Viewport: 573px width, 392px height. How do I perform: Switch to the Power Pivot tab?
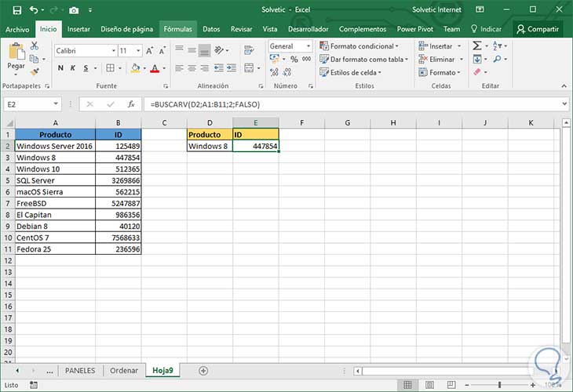[x=414, y=29]
